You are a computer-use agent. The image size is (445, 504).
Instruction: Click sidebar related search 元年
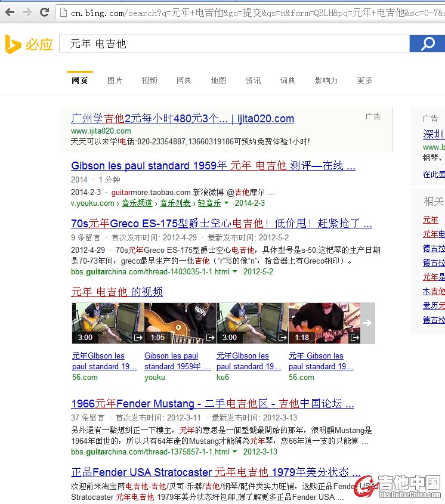431,220
